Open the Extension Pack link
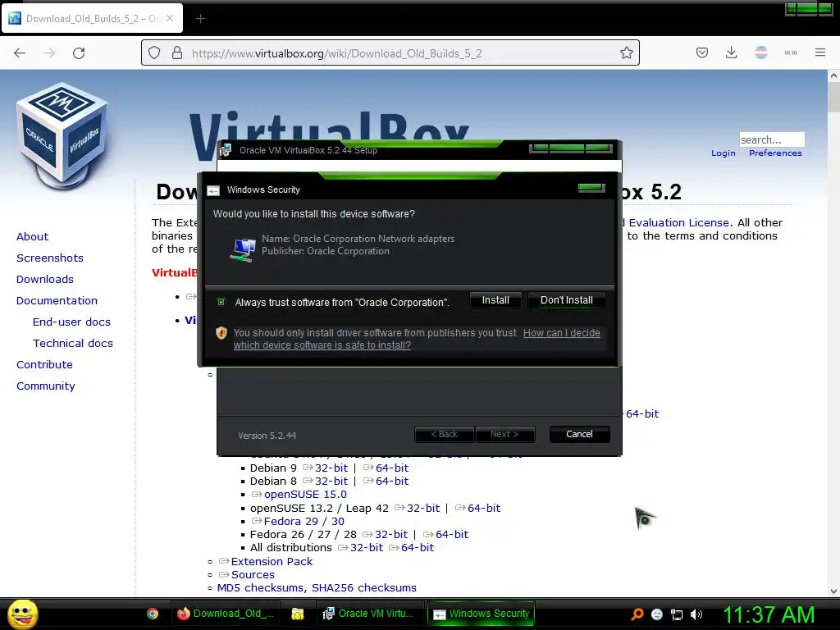Viewport: 840px width, 630px height. [272, 561]
